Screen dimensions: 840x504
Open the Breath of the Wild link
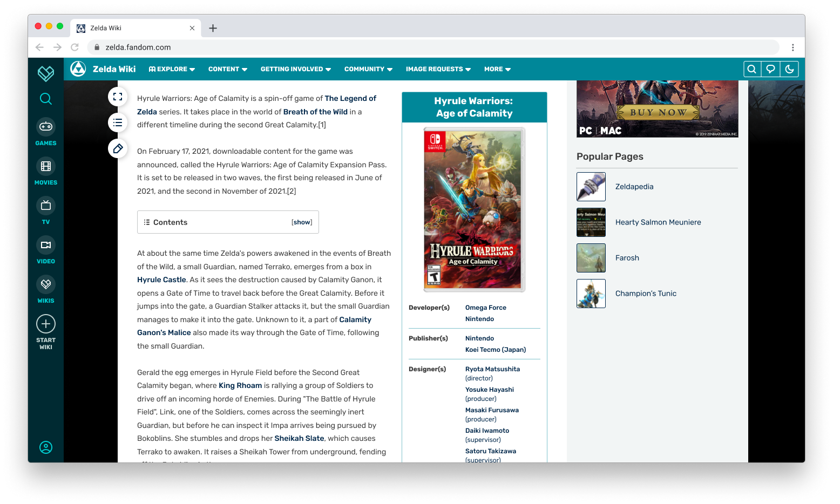tap(315, 112)
